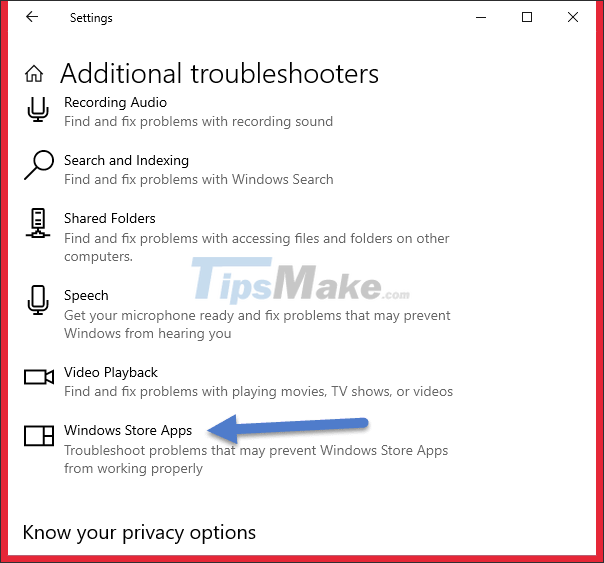Click 'Get your microphone ready' description

257,324
